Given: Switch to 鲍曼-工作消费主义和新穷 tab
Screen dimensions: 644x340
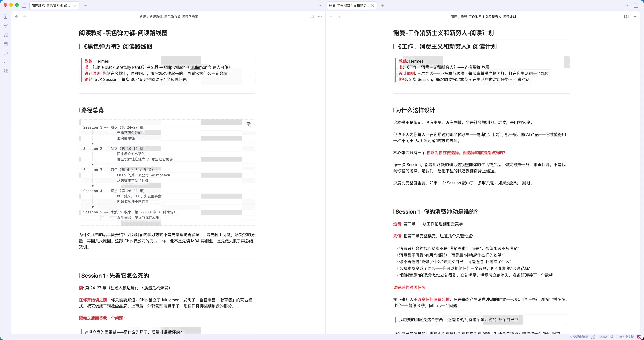Looking at the screenshot, I should click(x=349, y=6).
